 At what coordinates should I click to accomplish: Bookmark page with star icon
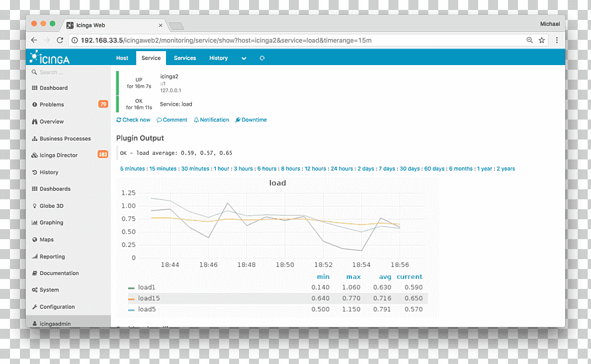coord(542,40)
